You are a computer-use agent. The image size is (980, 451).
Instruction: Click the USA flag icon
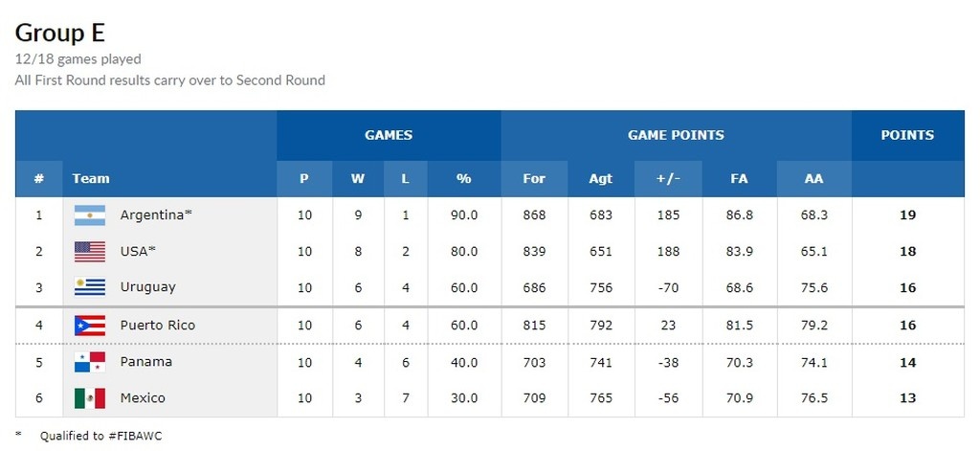(89, 252)
